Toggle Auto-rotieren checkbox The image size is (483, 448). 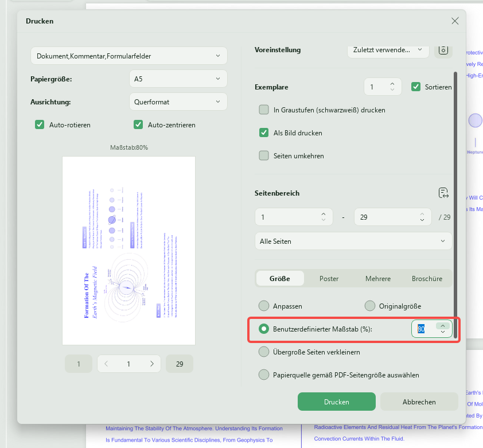40,125
